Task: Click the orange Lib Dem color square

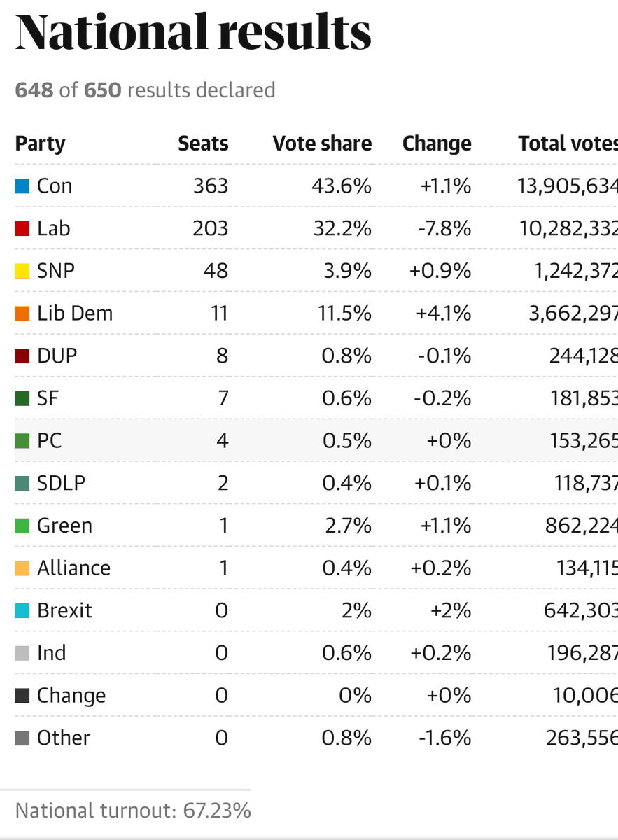Action: 22,314
